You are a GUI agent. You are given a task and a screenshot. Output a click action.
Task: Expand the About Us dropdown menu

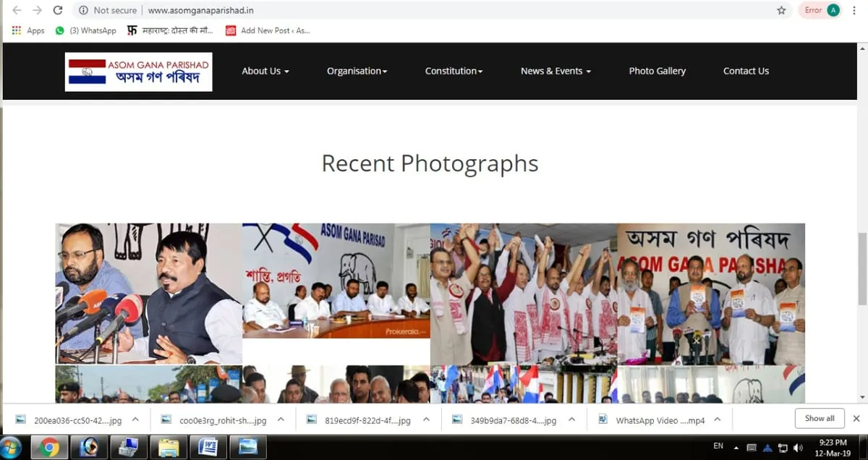tap(265, 71)
